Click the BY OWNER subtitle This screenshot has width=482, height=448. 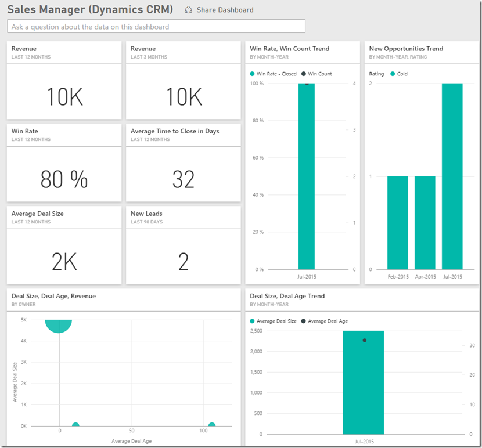23,304
